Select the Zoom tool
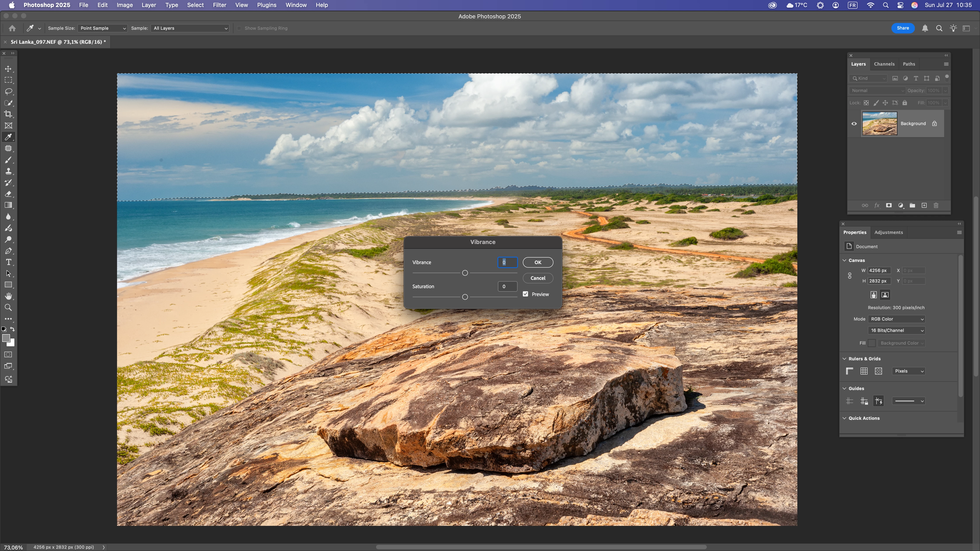980x551 pixels. click(8, 307)
